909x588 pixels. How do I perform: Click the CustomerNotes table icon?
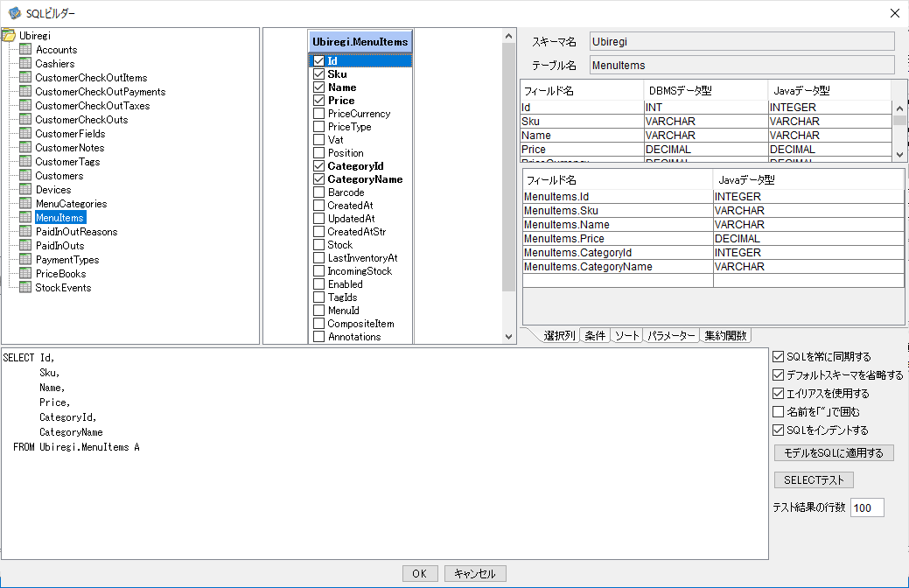tap(25, 147)
